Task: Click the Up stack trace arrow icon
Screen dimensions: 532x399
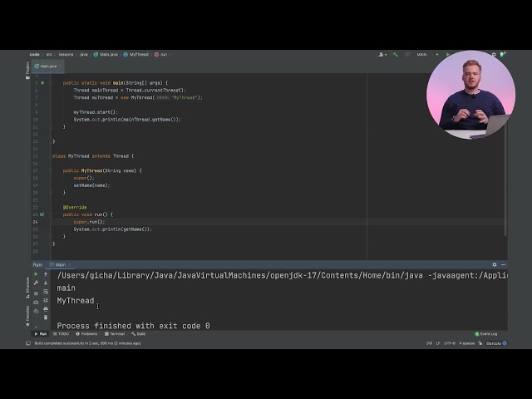Action: pos(46,274)
